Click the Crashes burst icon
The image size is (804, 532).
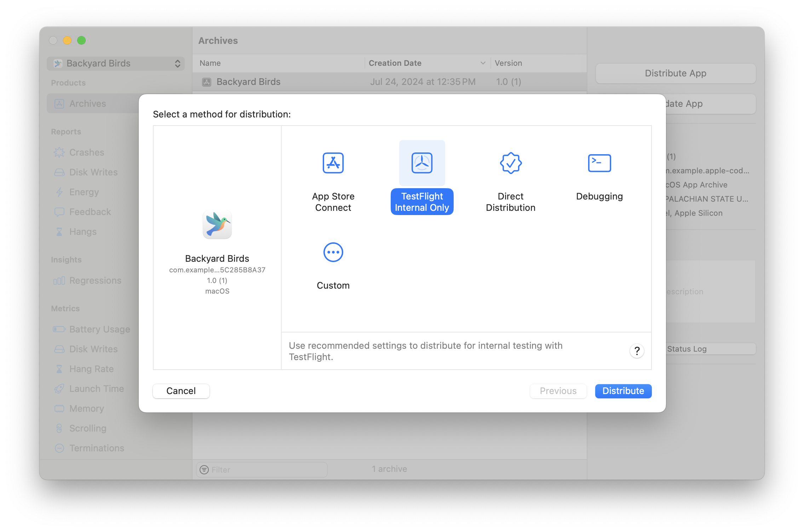point(59,152)
